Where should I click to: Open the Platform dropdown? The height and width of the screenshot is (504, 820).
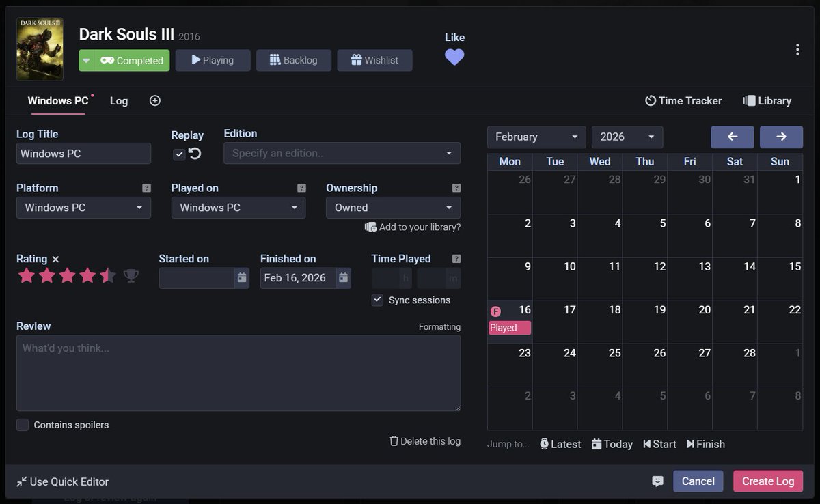pos(83,208)
